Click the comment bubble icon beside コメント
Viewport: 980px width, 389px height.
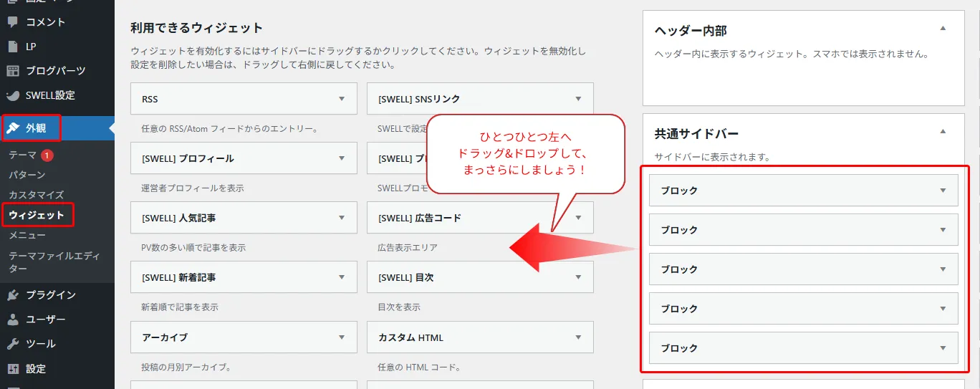click(x=12, y=22)
